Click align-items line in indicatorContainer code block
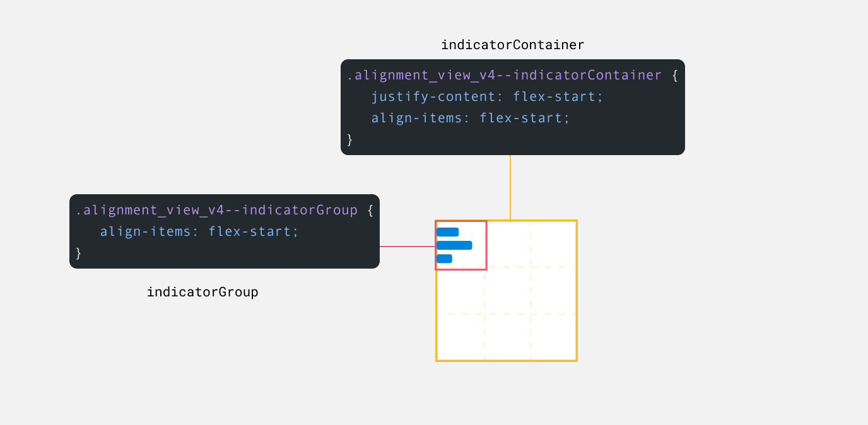868x425 pixels. [470, 118]
